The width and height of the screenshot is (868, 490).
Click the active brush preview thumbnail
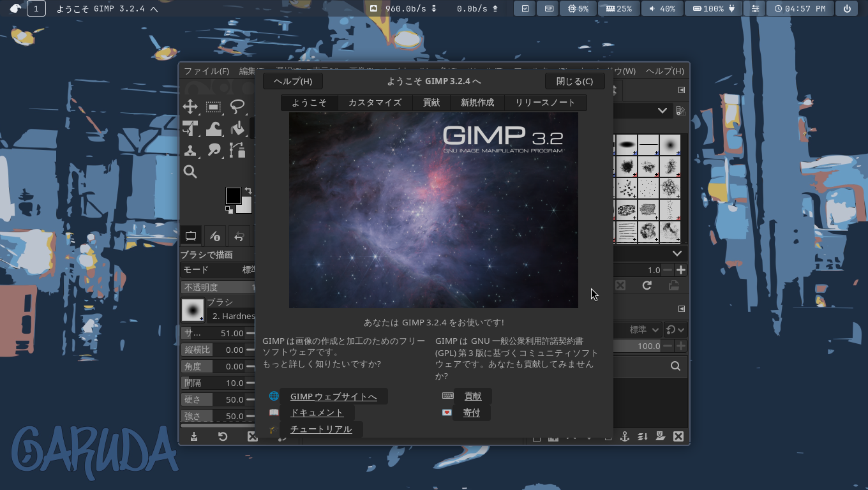(x=193, y=309)
